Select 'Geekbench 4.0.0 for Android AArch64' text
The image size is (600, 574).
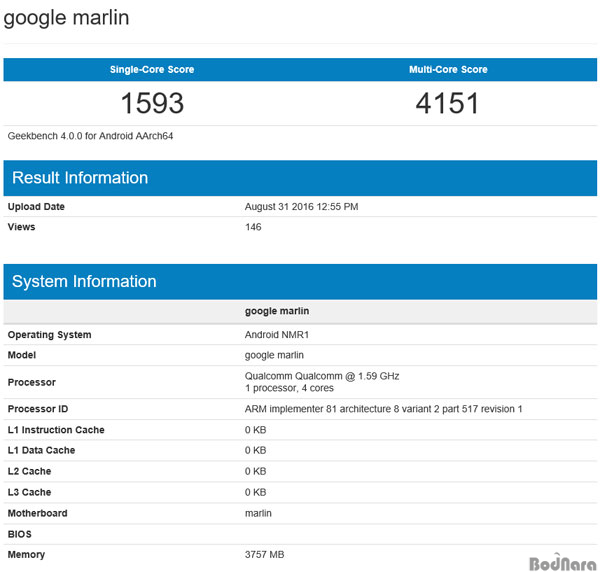(90, 136)
